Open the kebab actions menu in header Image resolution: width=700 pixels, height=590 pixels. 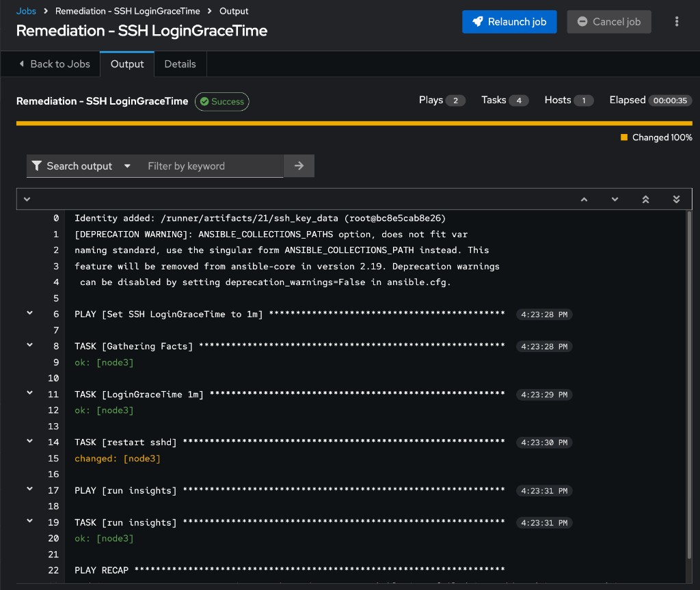tap(676, 21)
